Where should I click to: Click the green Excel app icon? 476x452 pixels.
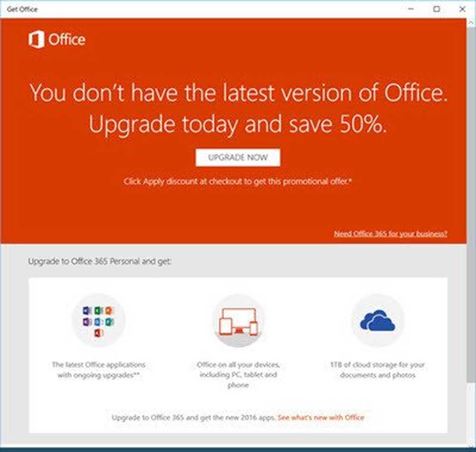click(x=99, y=311)
